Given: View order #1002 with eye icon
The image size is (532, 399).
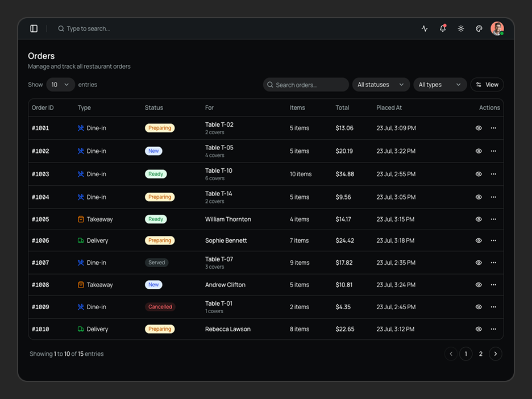Looking at the screenshot, I should [479, 151].
